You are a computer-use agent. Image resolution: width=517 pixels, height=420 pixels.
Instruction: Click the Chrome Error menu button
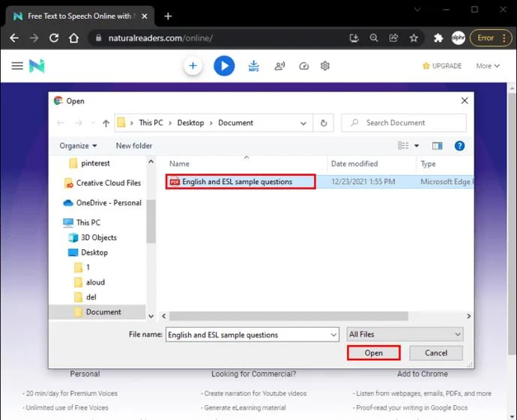[491, 38]
